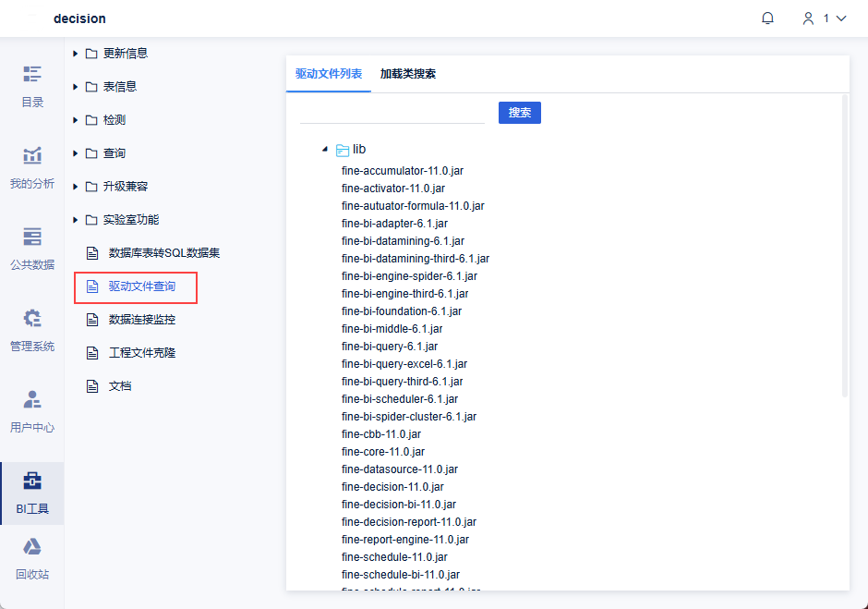
Task: Click the 升级兼容 folder icon
Action: tap(91, 187)
